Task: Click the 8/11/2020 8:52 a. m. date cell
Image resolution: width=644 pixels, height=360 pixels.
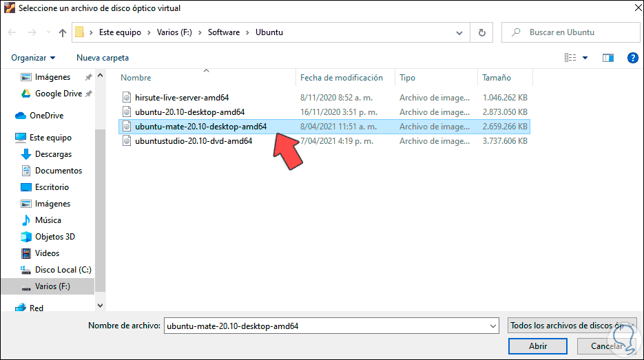Action: pyautogui.click(x=336, y=98)
